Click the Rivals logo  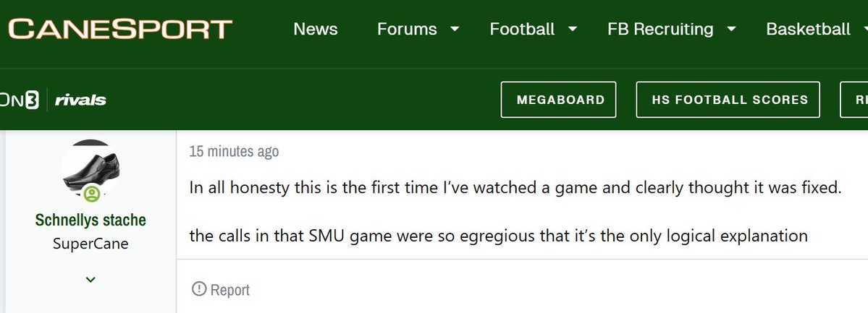point(80,100)
